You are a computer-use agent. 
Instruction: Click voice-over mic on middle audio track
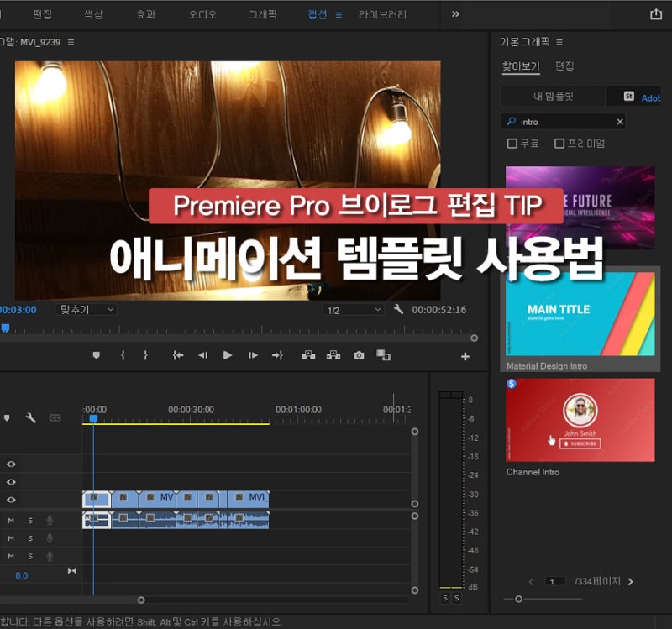point(50,538)
